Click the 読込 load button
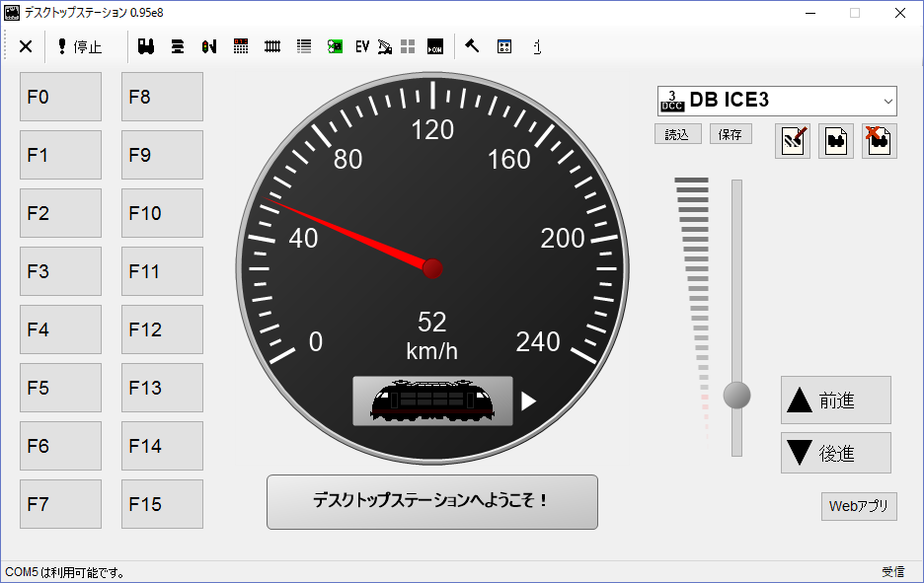This screenshot has height=583, width=924. [677, 134]
